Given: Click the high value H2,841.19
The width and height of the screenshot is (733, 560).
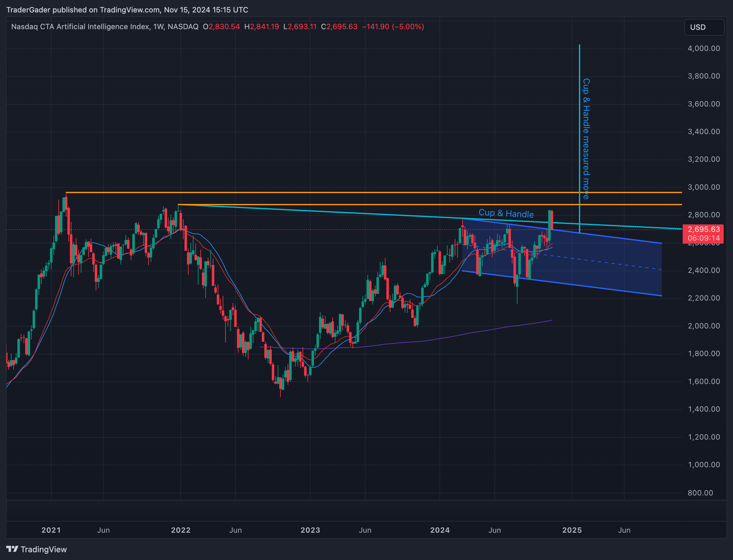Looking at the screenshot, I should [262, 27].
